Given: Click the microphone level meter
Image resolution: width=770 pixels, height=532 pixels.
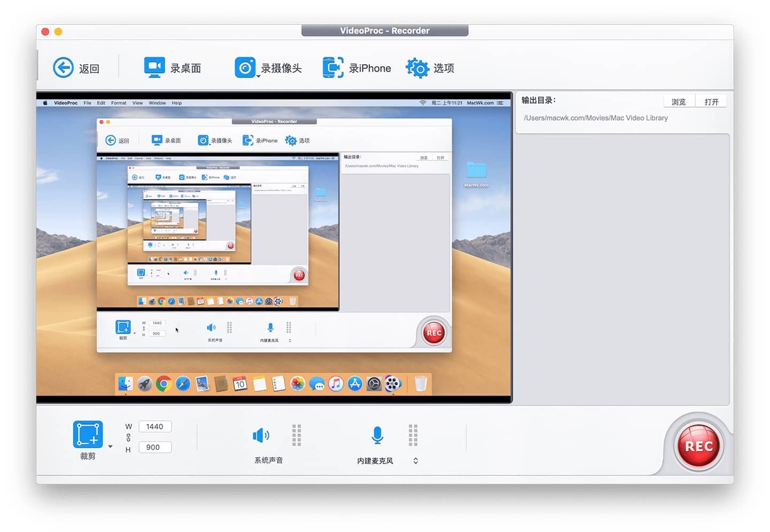Looking at the screenshot, I should [x=413, y=435].
